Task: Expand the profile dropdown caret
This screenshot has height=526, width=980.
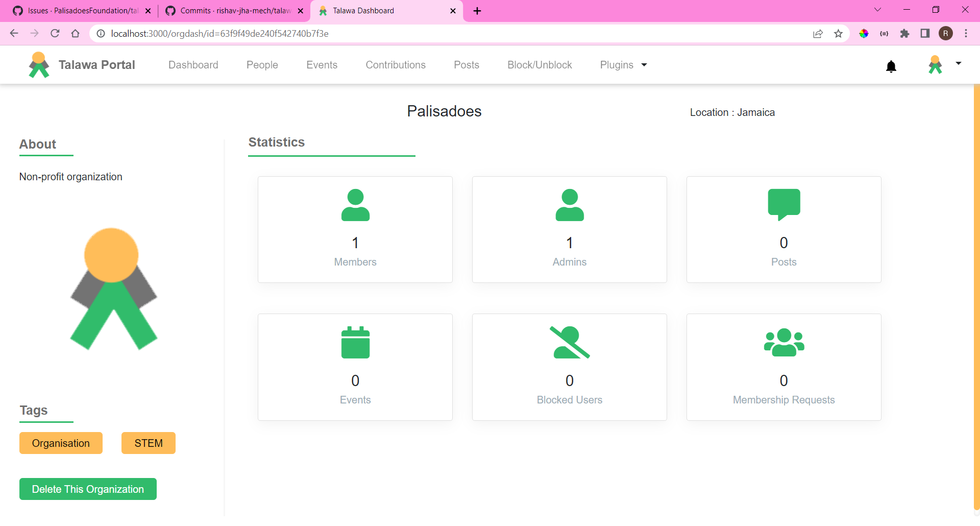Action: pyautogui.click(x=959, y=63)
